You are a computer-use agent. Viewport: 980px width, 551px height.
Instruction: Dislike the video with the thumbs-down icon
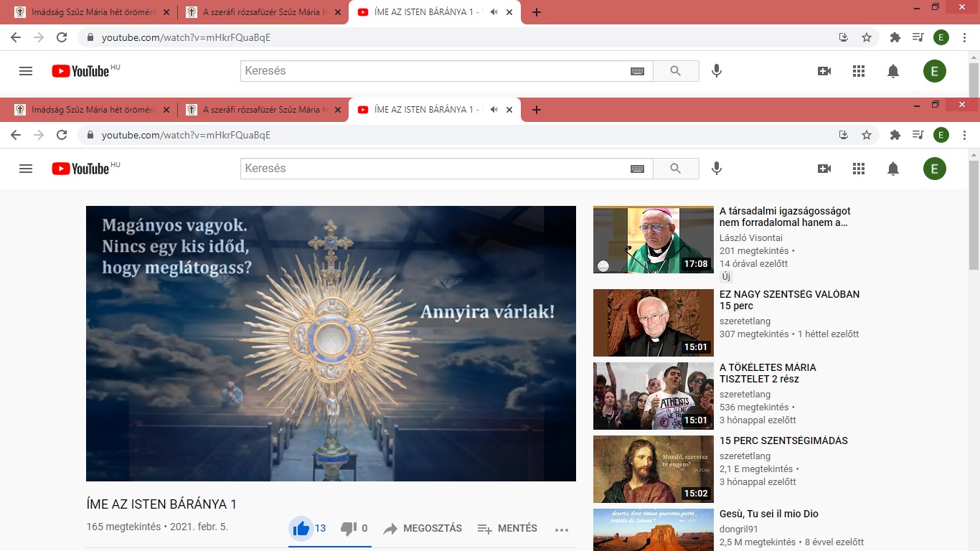tap(349, 529)
